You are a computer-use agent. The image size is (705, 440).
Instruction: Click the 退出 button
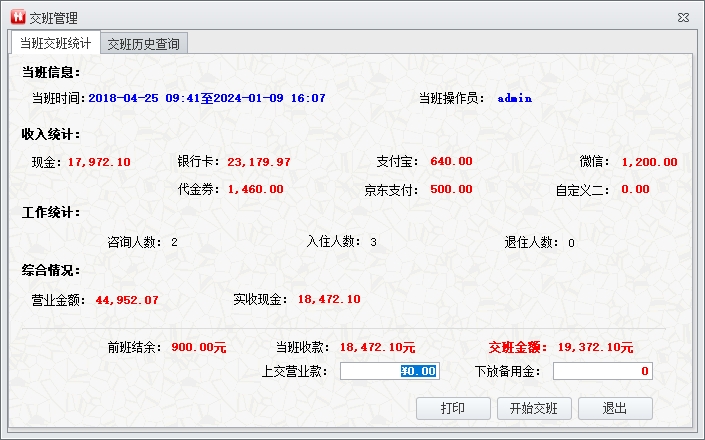[x=614, y=408]
